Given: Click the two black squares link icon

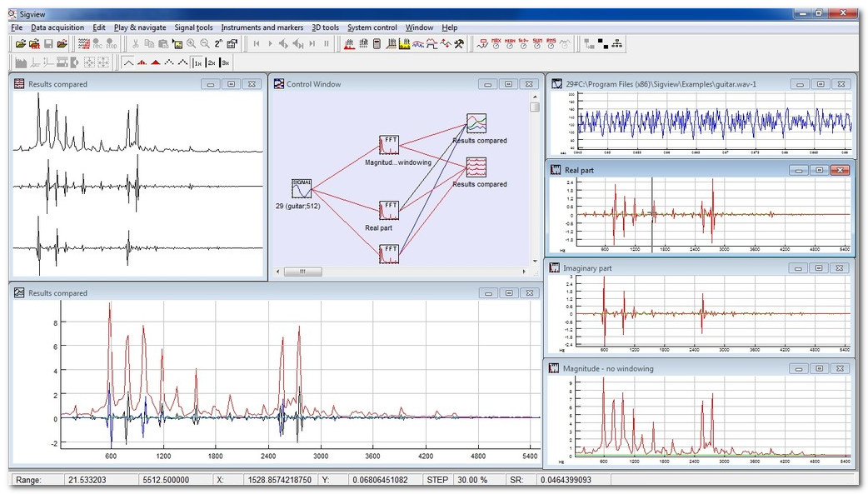Looking at the screenshot, I should [603, 44].
